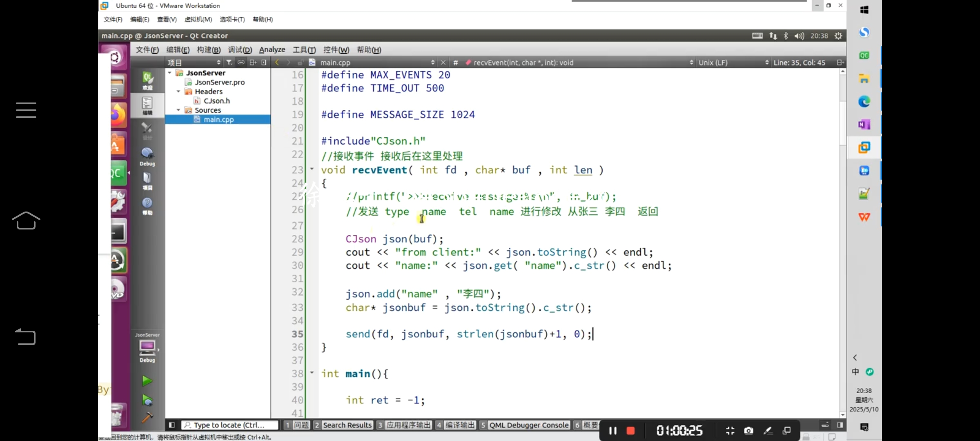Toggle synchronize-with-editor link icon

241,62
